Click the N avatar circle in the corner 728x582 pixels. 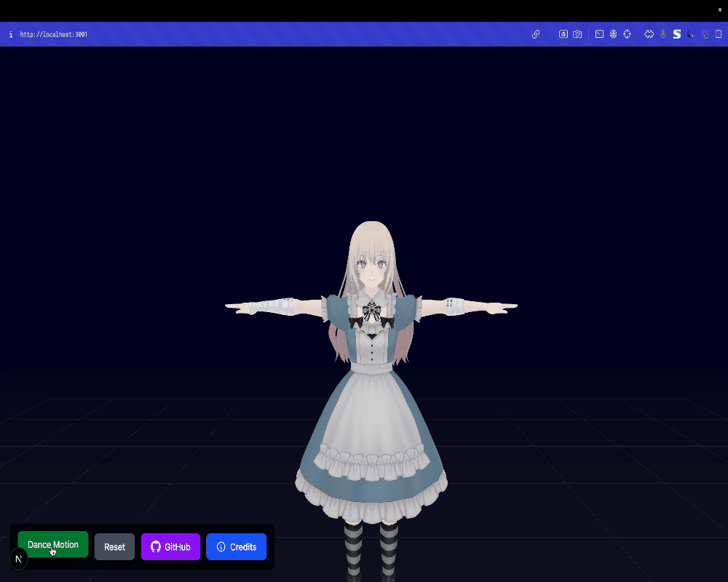coord(17,559)
